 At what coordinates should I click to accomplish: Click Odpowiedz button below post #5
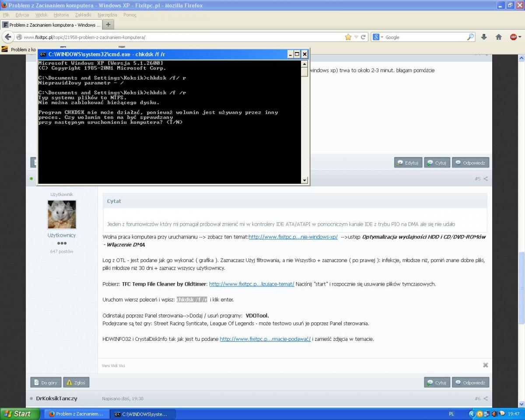point(470,382)
